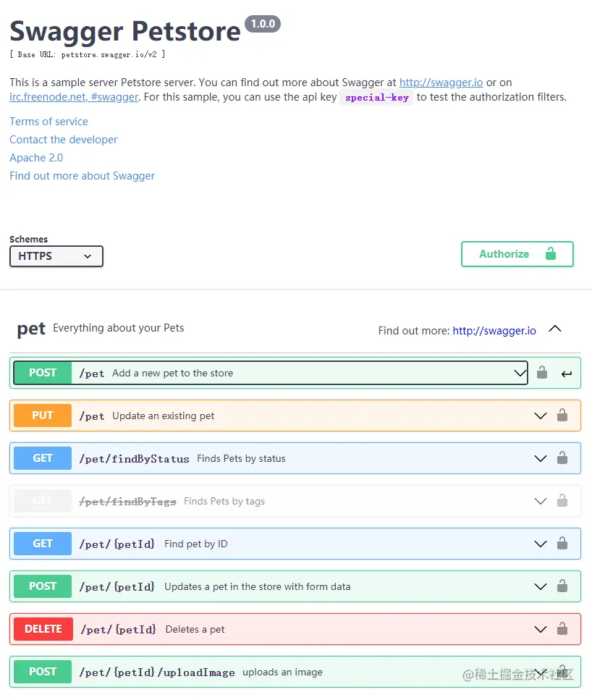Screen dimensions: 592x700
Task: Click the lock icon on DELETE /pet/{petId} row
Action: (x=562, y=628)
